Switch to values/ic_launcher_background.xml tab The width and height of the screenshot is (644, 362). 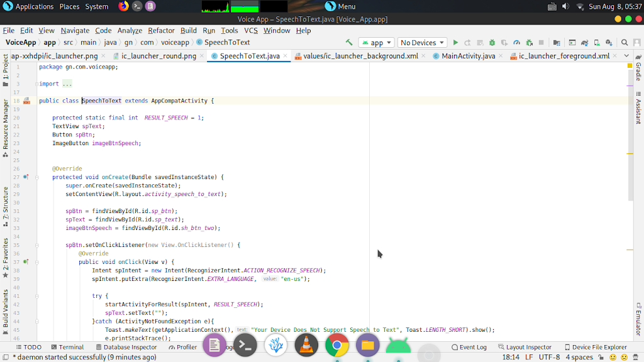[x=360, y=56]
